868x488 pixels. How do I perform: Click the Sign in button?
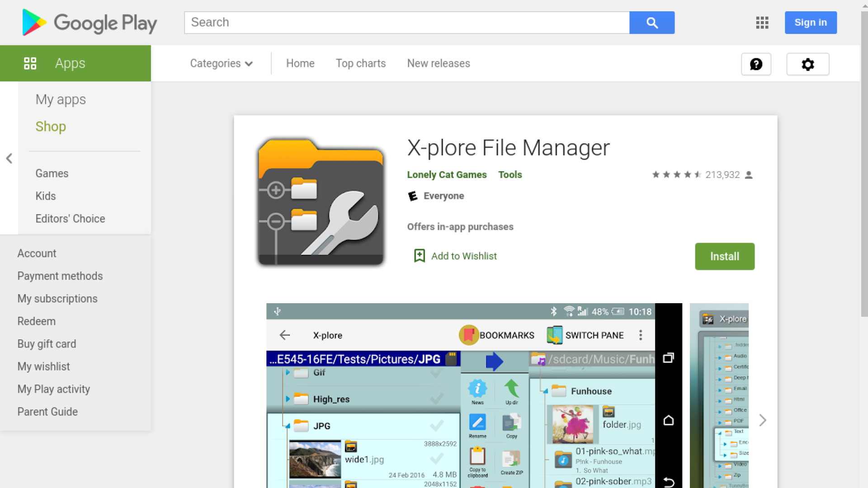[811, 22]
